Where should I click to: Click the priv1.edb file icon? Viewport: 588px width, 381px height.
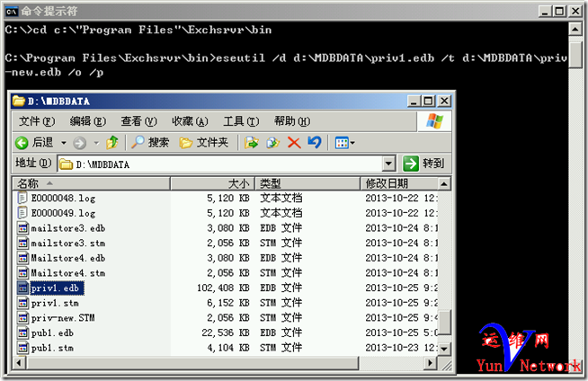(x=22, y=288)
